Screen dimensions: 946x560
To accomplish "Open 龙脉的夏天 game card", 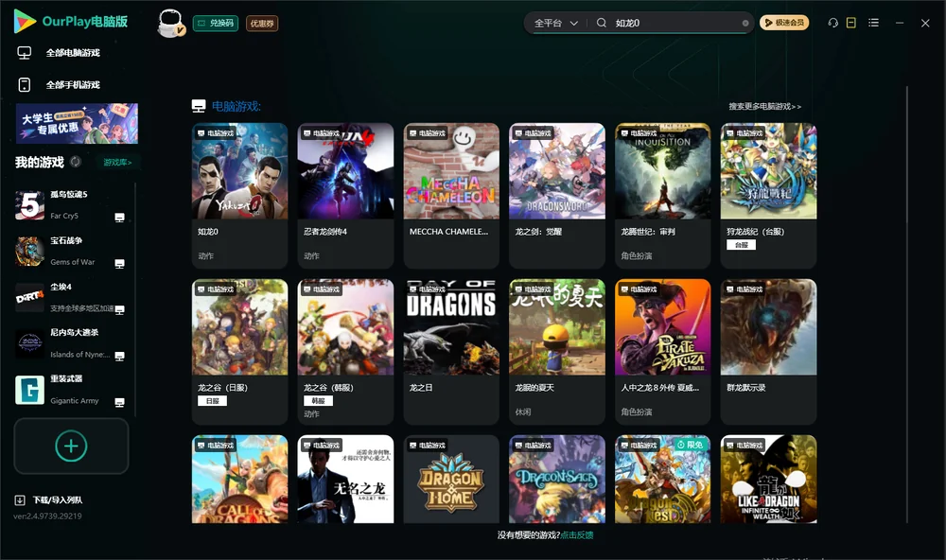I will (557, 352).
